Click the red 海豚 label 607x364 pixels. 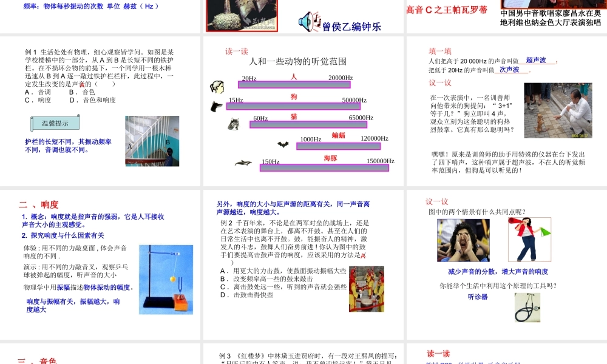tap(331, 158)
